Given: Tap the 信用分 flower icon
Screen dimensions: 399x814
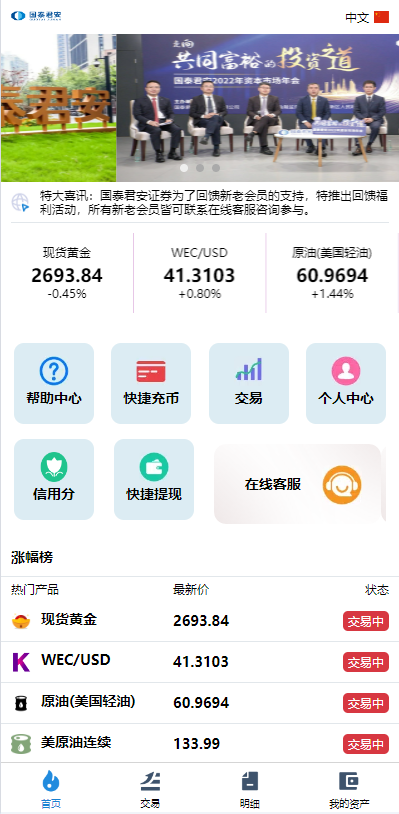Looking at the screenshot, I should (54, 467).
